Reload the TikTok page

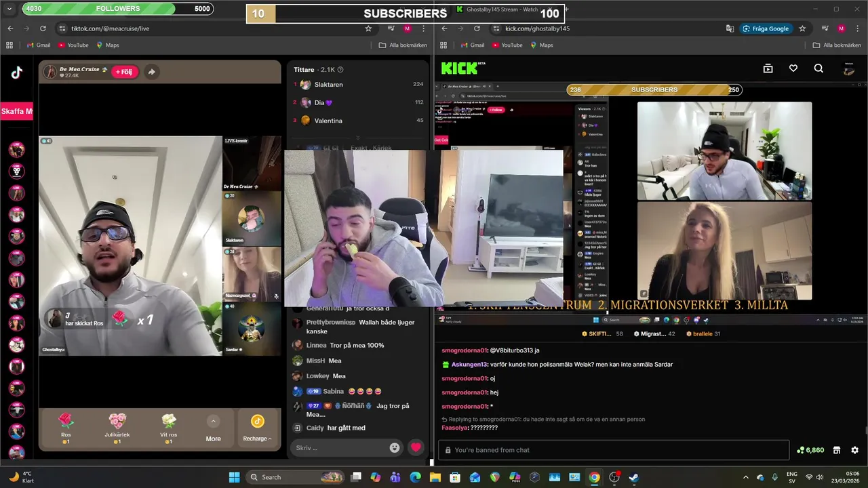[43, 28]
